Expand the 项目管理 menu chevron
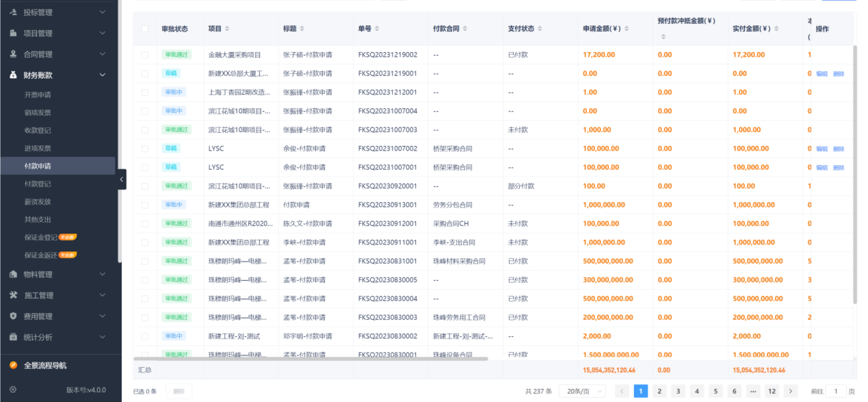This screenshot has width=868, height=402. [x=102, y=32]
